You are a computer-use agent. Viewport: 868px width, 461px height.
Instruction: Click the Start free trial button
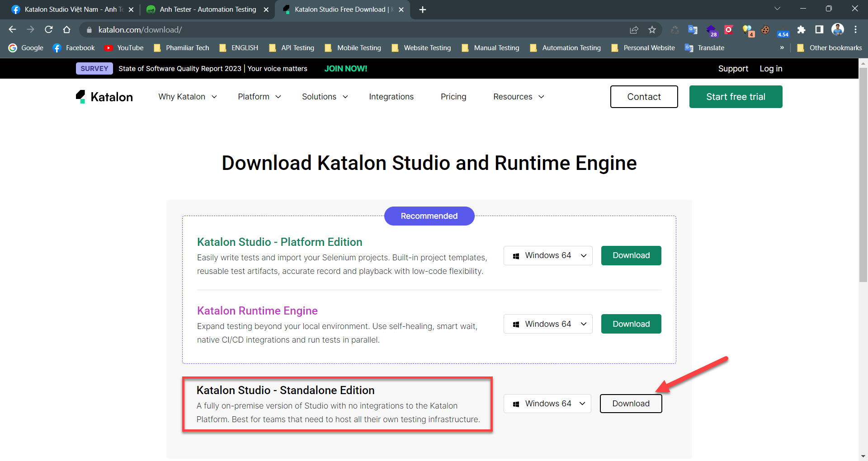pos(736,97)
